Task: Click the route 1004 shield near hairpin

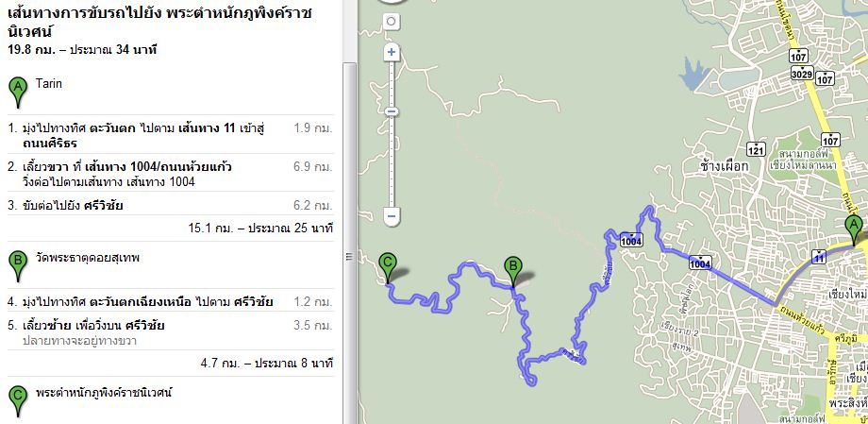Action: pyautogui.click(x=631, y=240)
